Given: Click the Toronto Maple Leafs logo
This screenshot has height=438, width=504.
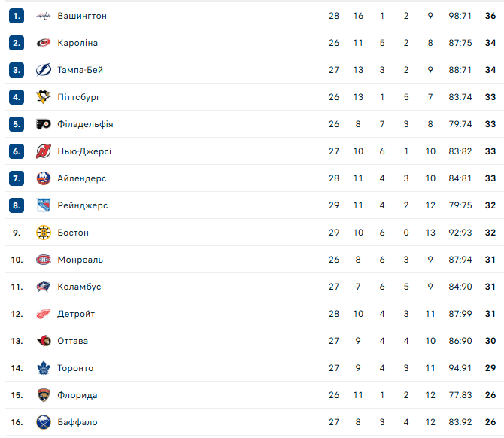Looking at the screenshot, I should (x=44, y=368).
